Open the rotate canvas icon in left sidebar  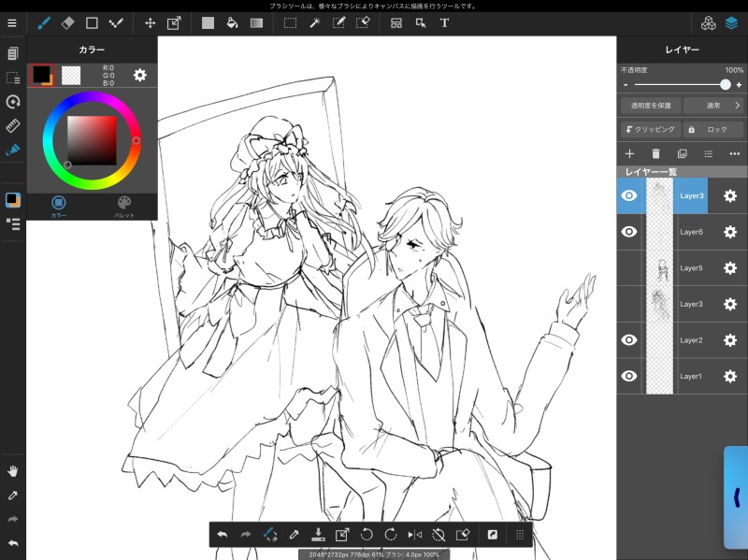(13, 102)
